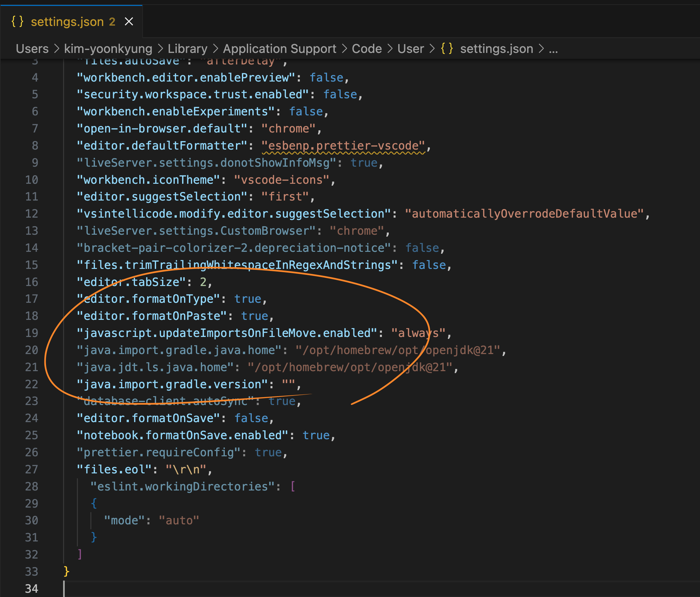Image resolution: width=700 pixels, height=597 pixels.
Task: Click the closing curly brace on line 31
Action: click(94, 537)
